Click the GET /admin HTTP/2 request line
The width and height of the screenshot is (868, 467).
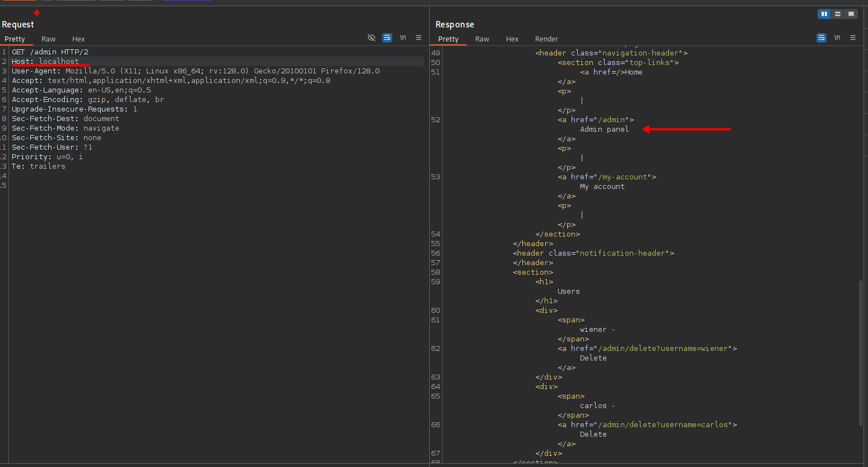tap(50, 52)
